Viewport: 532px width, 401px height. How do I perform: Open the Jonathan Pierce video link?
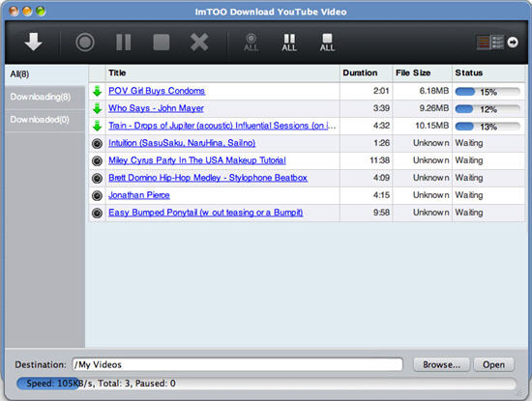(x=139, y=195)
